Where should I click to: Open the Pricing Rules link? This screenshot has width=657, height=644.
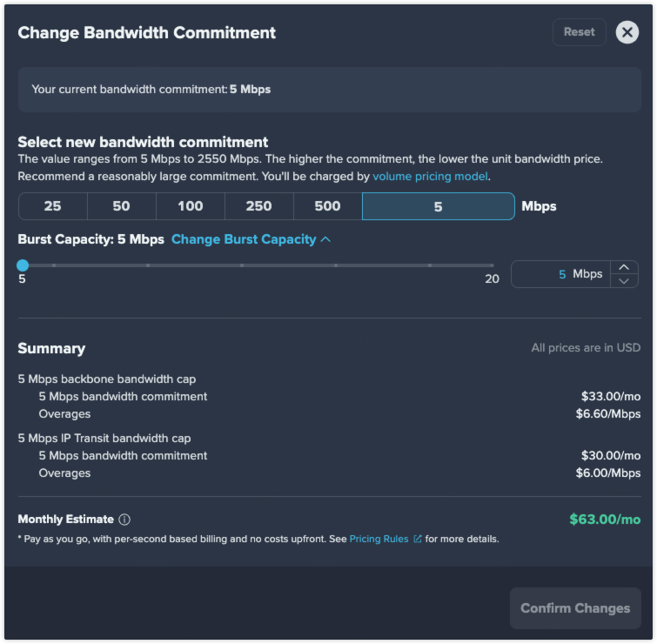click(379, 539)
